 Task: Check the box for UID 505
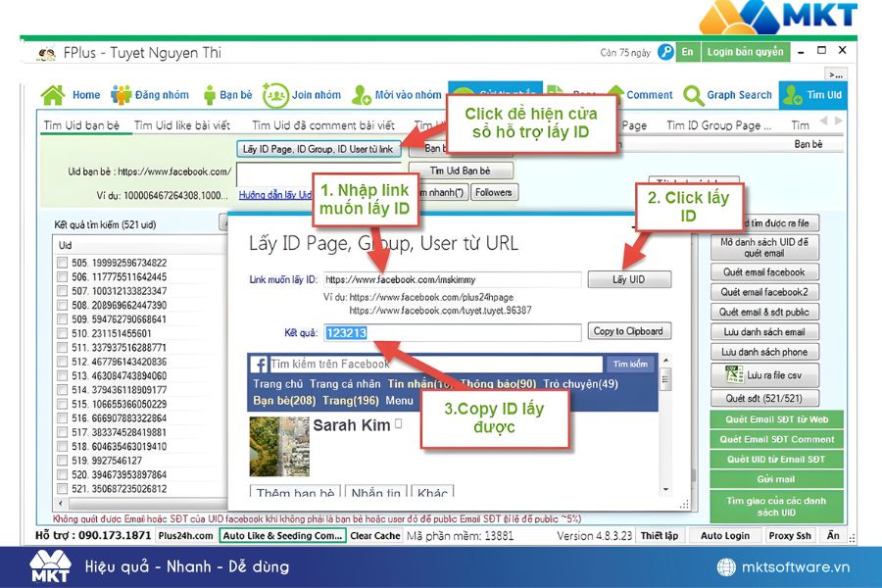63,263
